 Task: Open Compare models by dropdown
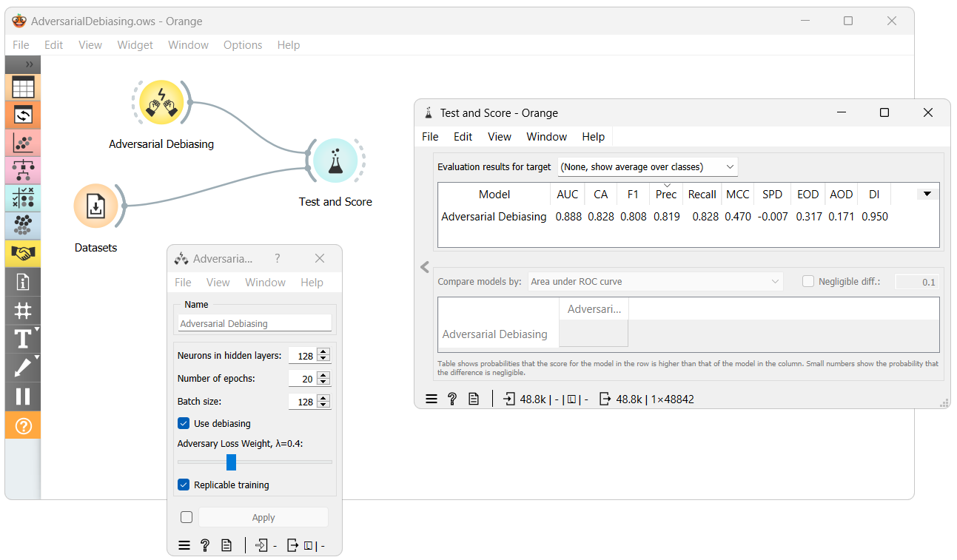coord(655,281)
